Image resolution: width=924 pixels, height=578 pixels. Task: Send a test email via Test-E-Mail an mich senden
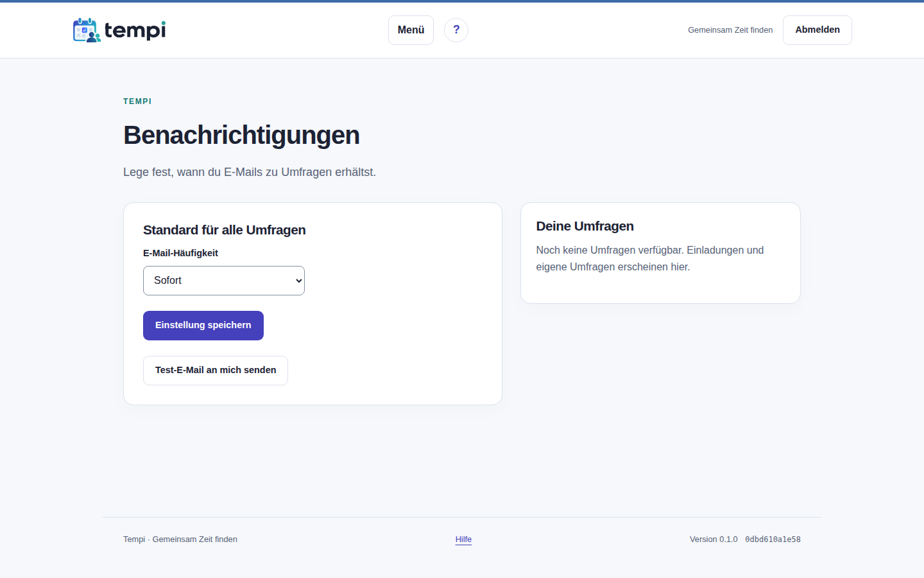tap(216, 371)
